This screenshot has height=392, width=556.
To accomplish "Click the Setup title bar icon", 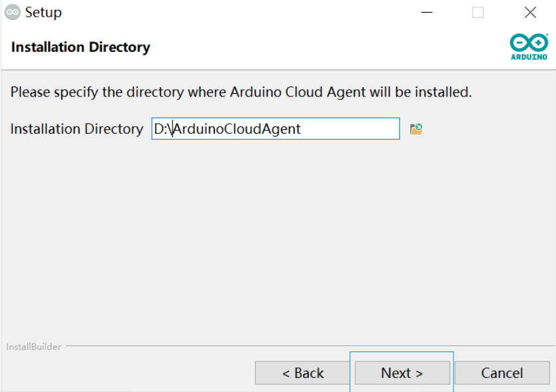I will click(x=13, y=13).
